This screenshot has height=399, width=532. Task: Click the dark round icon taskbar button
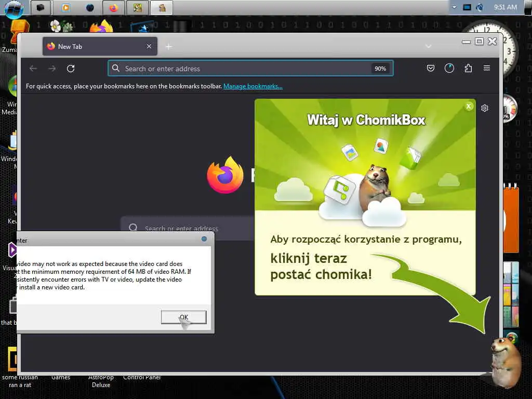coord(90,8)
